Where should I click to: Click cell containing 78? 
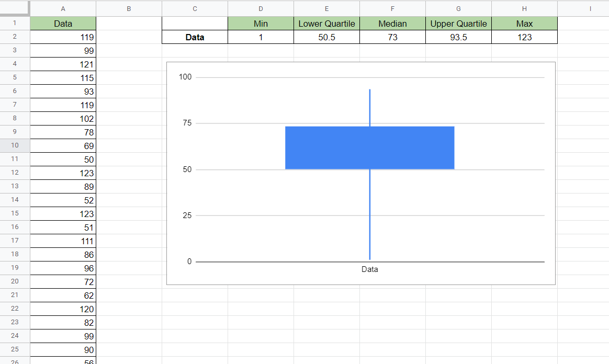click(63, 132)
